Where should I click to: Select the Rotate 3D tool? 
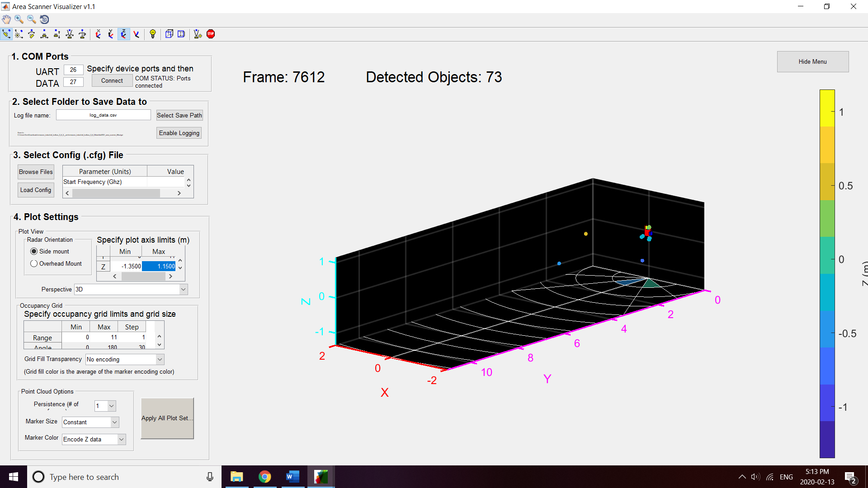(44, 19)
